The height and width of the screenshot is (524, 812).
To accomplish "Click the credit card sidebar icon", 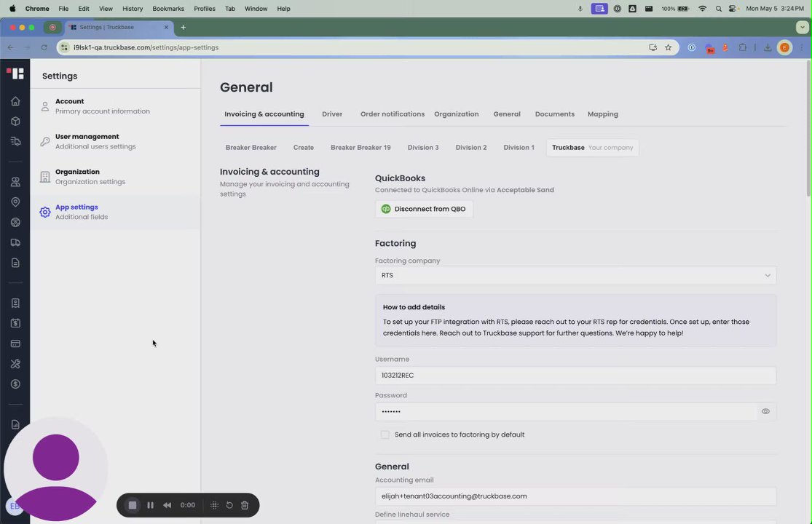I will pos(15,344).
